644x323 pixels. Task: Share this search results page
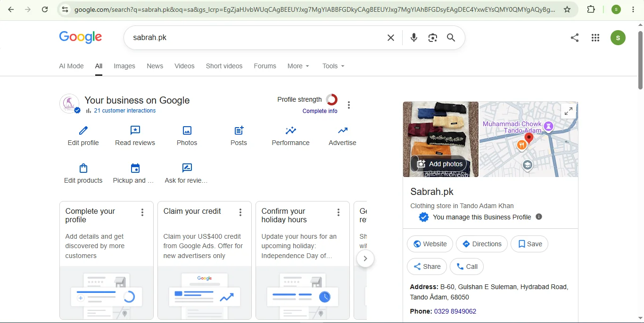click(x=575, y=38)
